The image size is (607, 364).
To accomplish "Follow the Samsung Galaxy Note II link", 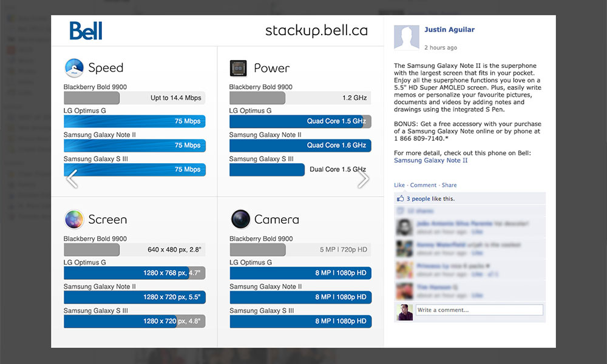I will [430, 160].
